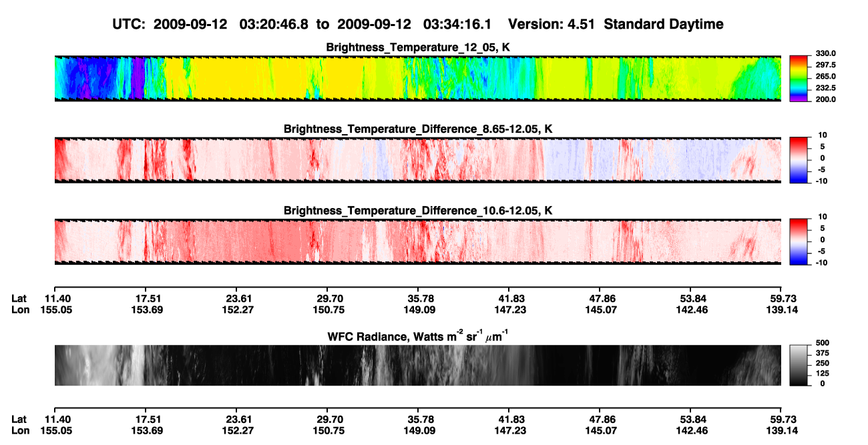Screen dimensions: 868x445
Task: Click the 125 label on the WFC colorbar
Action: point(822,373)
